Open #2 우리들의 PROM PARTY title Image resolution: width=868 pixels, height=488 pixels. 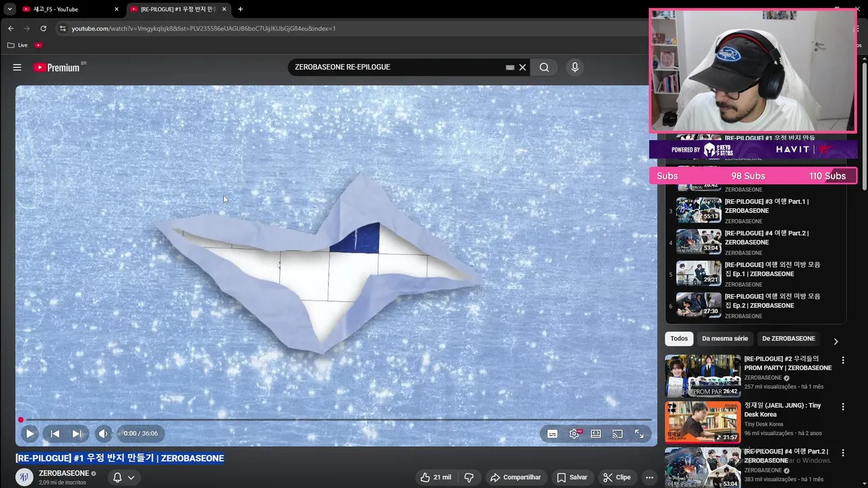(x=787, y=363)
